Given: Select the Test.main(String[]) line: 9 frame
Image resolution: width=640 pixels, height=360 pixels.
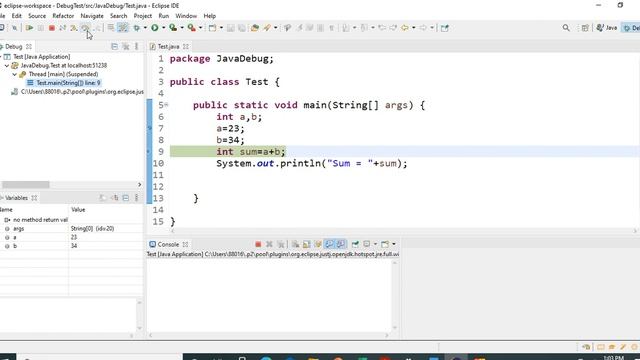Looking at the screenshot, I should (64, 83).
